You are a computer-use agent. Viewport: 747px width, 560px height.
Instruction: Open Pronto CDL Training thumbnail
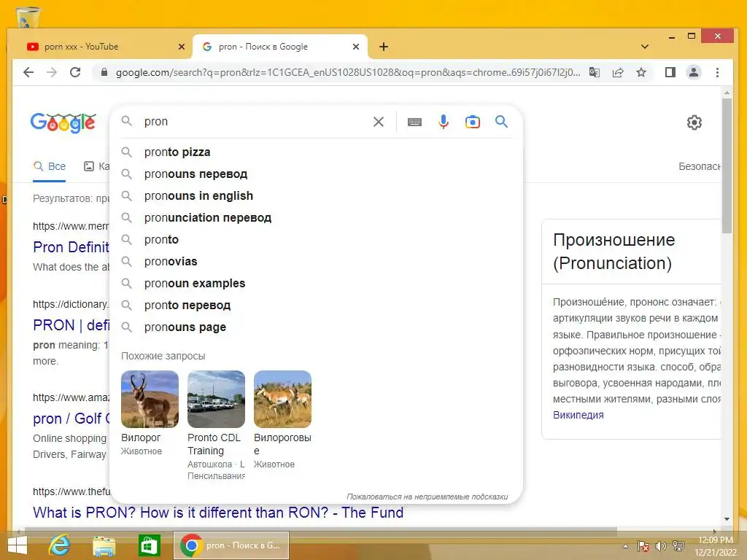coord(216,399)
